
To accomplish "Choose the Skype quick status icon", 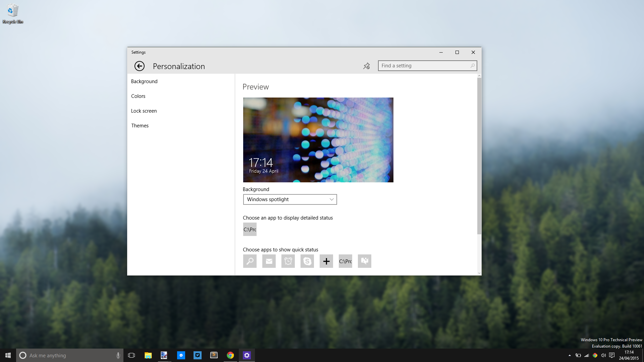I will click(x=307, y=261).
